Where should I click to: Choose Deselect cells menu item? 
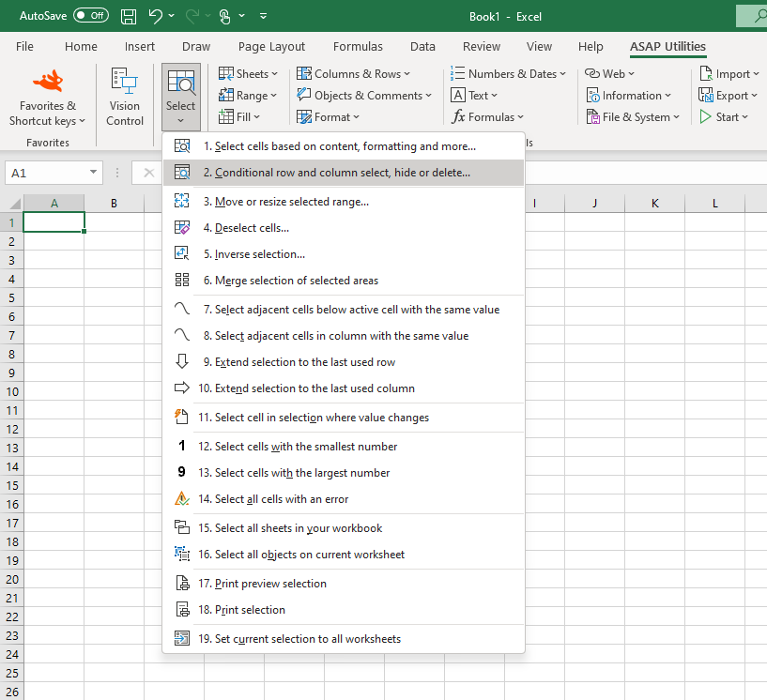344,228
